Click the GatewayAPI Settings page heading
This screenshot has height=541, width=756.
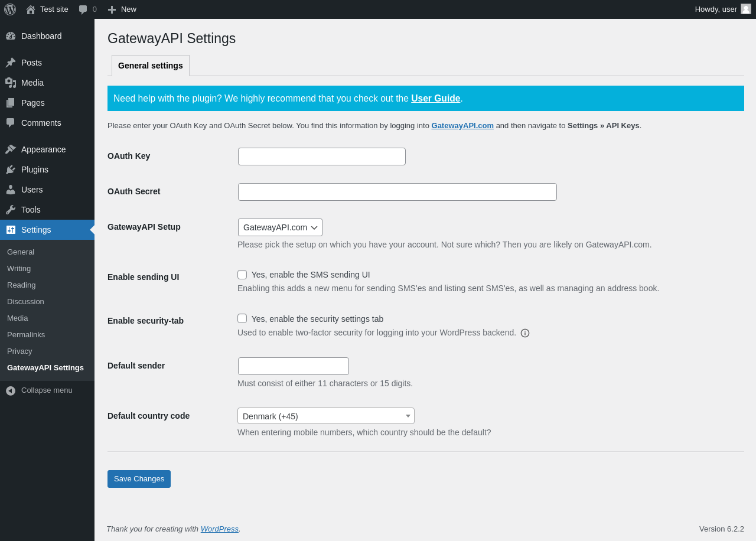pos(172,39)
